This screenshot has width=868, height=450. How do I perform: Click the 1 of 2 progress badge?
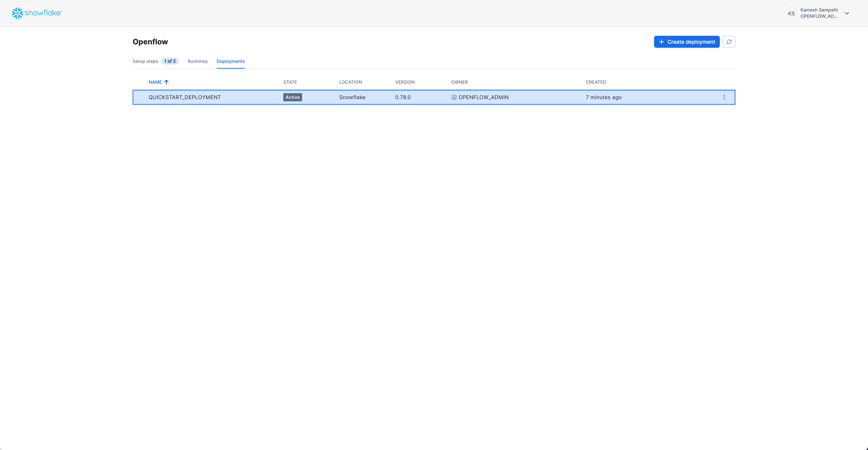point(170,61)
